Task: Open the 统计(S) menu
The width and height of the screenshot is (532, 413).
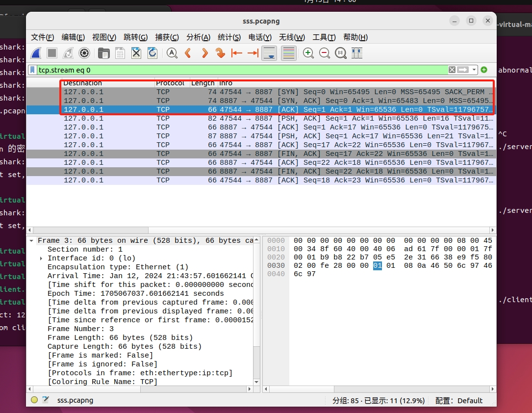Action: (229, 37)
